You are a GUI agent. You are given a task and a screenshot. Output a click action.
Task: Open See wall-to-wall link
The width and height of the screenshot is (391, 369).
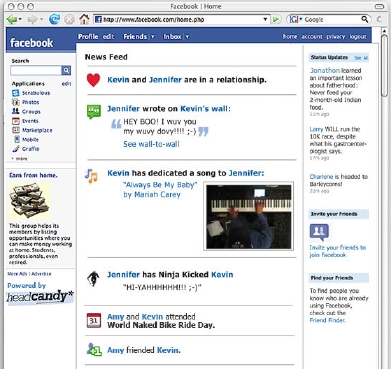coord(151,144)
